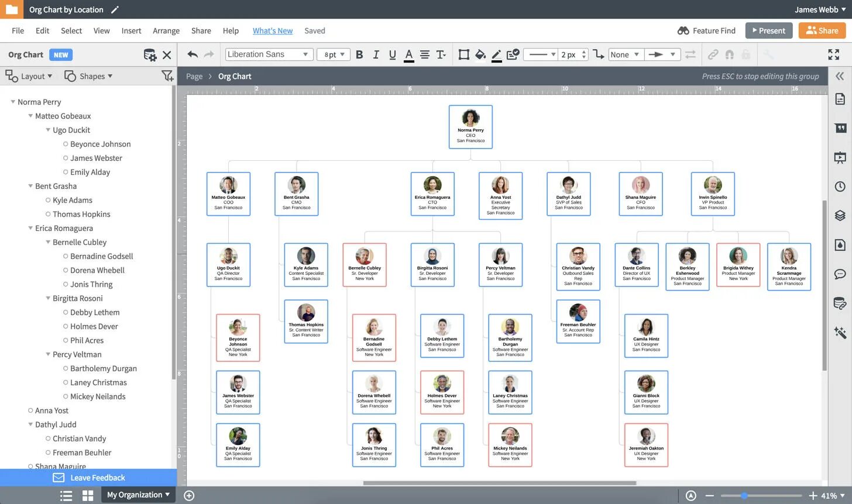
Task: Click Feature Find
Action: (x=706, y=30)
